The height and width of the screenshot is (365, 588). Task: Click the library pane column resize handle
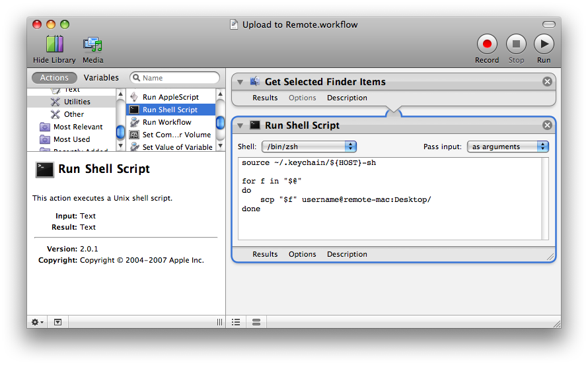point(220,322)
